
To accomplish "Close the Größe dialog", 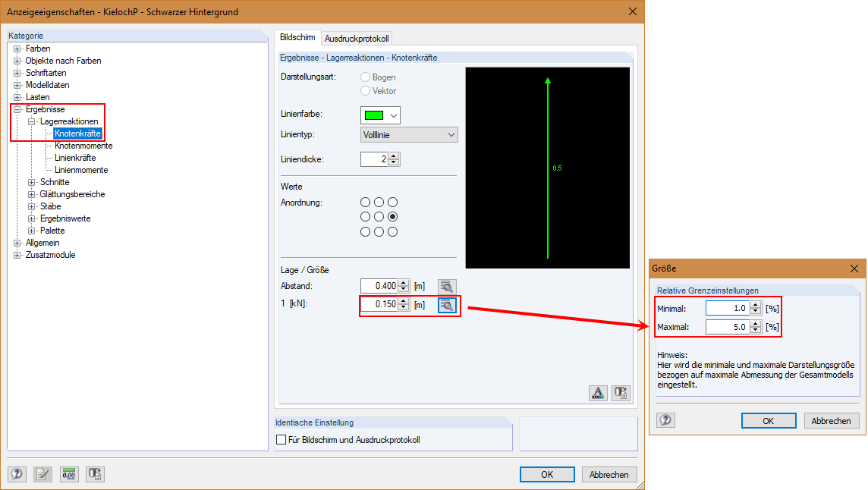I will [x=854, y=269].
